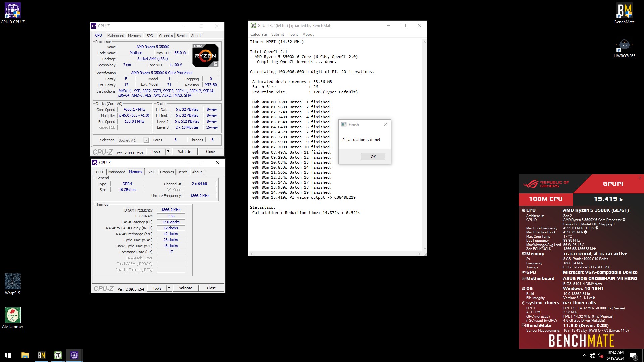Select the GPUPI taskbar icon
Screen dimensions: 644x362
(x=58, y=355)
